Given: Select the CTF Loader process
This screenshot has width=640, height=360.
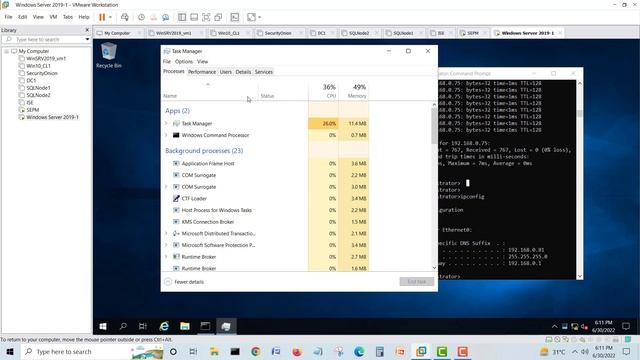Looking at the screenshot, I should pos(194,198).
